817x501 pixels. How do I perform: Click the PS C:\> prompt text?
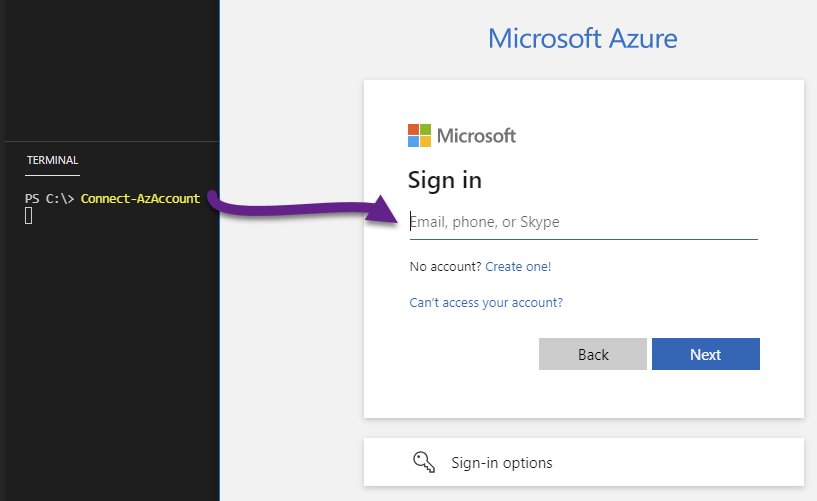(49, 198)
